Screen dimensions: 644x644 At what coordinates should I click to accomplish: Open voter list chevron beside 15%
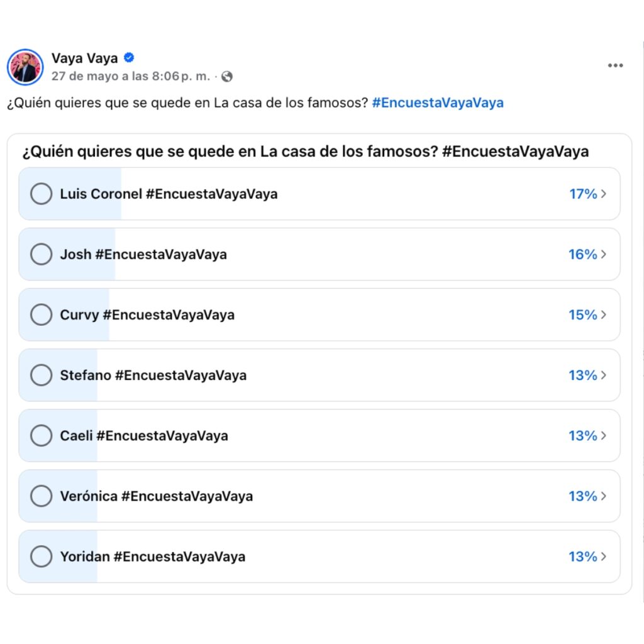(x=603, y=314)
